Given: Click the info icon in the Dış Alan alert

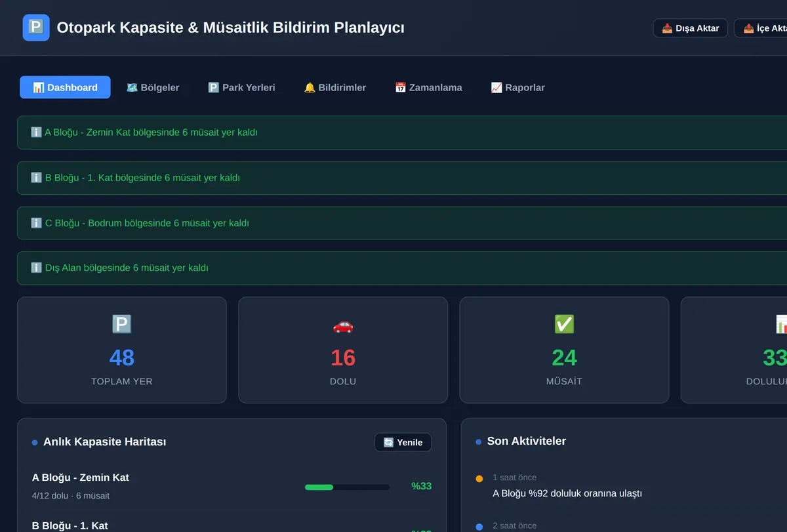Looking at the screenshot, I should (37, 268).
